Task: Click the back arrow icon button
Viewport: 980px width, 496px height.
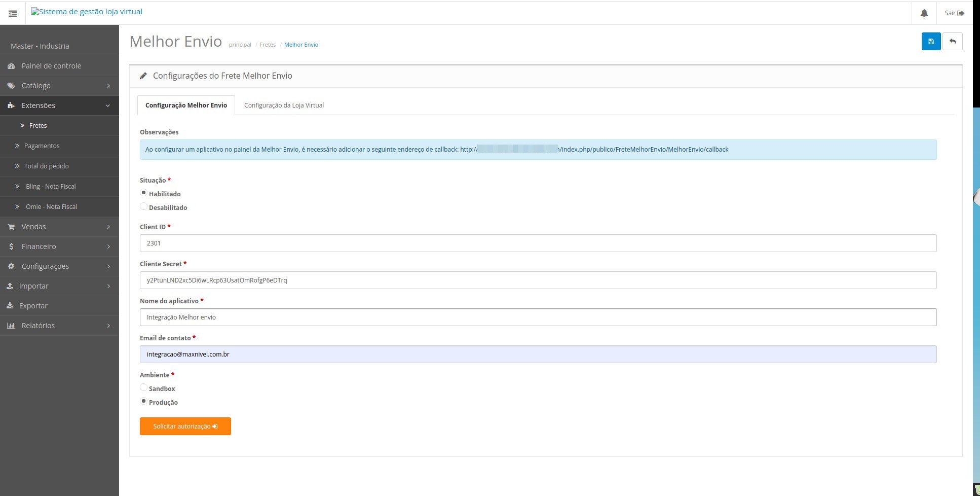Action: coord(952,42)
